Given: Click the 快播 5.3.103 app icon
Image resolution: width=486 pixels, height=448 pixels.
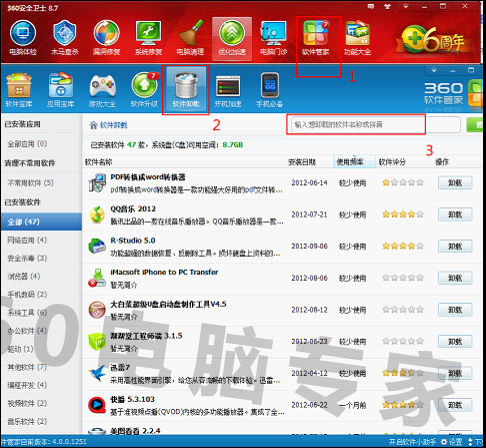Looking at the screenshot, I should coord(97,405).
